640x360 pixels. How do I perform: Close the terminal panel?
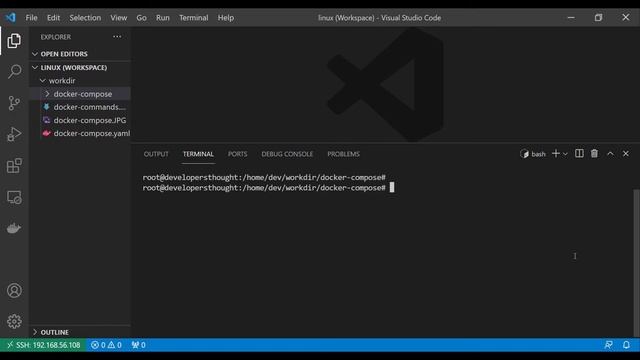coord(626,153)
